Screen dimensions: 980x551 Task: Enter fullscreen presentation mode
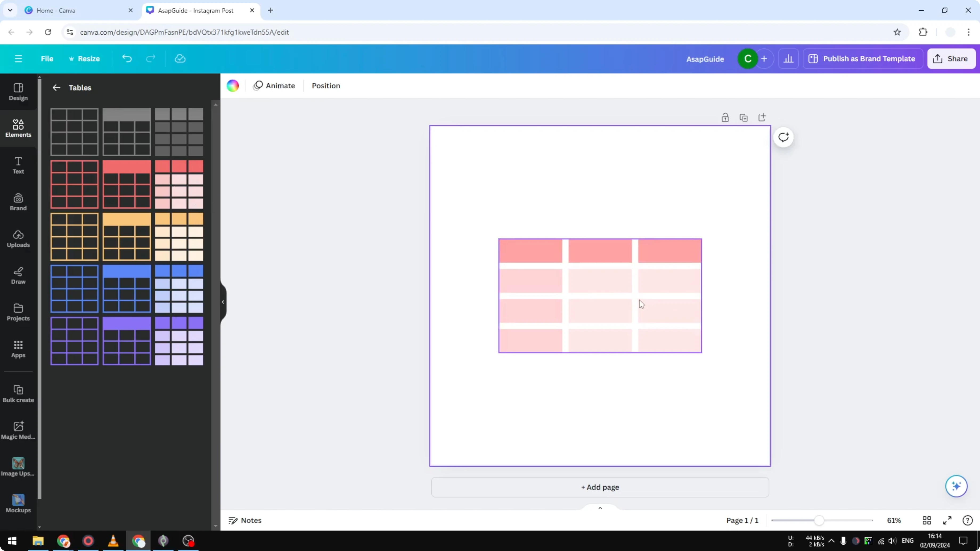[947, 520]
